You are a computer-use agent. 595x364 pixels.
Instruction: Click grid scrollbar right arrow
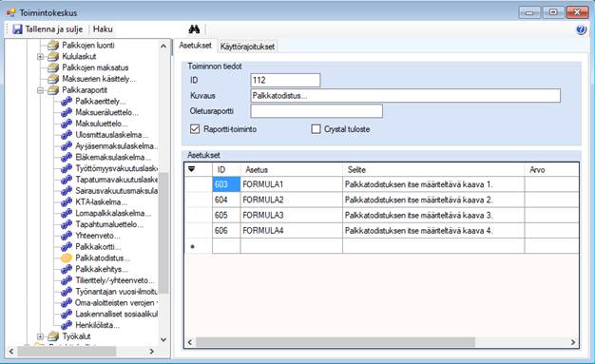(573, 342)
